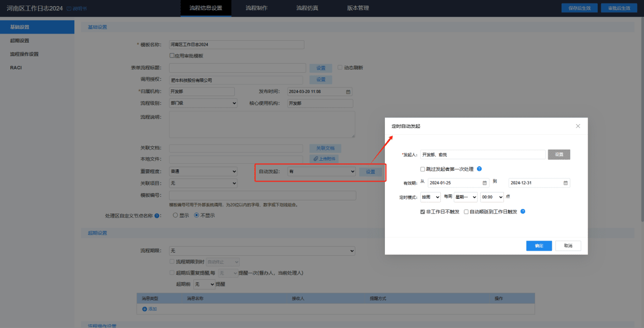
Task: Open 自动发起 dropdown showing 有
Action: tap(322, 171)
